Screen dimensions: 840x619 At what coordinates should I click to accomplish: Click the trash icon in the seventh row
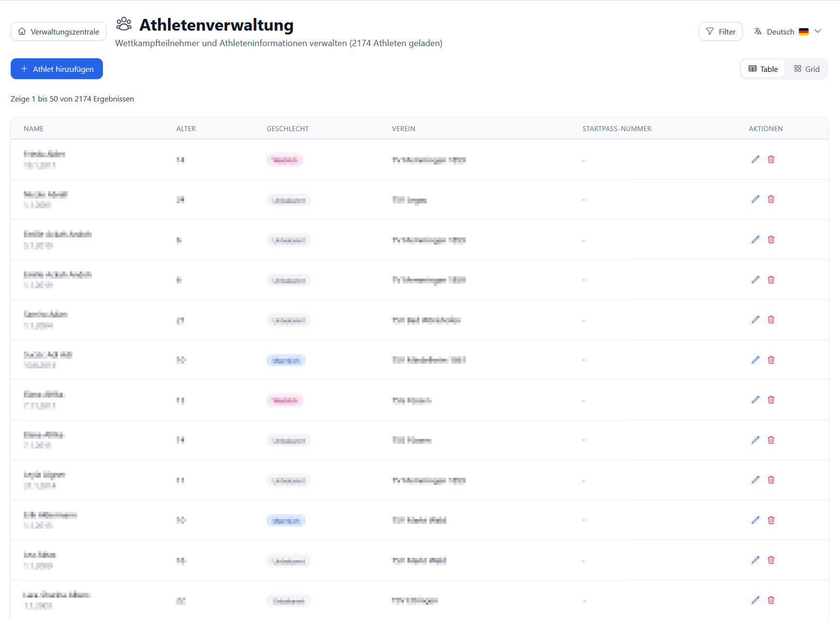771,400
